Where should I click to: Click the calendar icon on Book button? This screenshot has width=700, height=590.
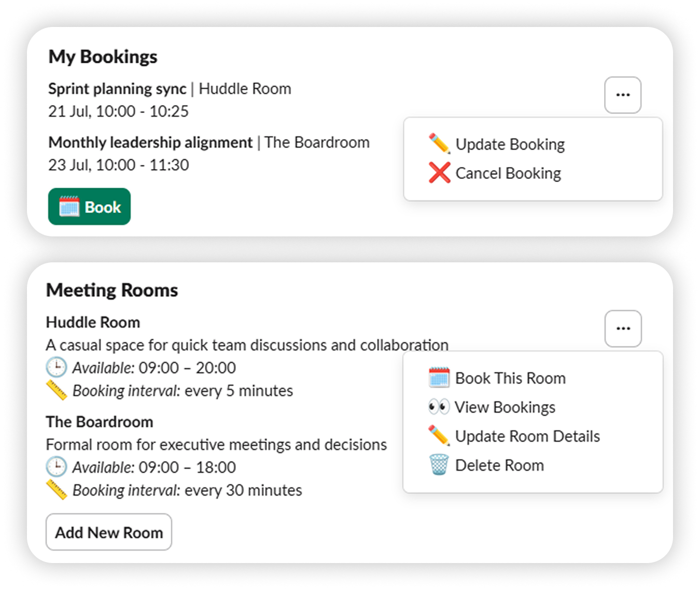coord(69,207)
